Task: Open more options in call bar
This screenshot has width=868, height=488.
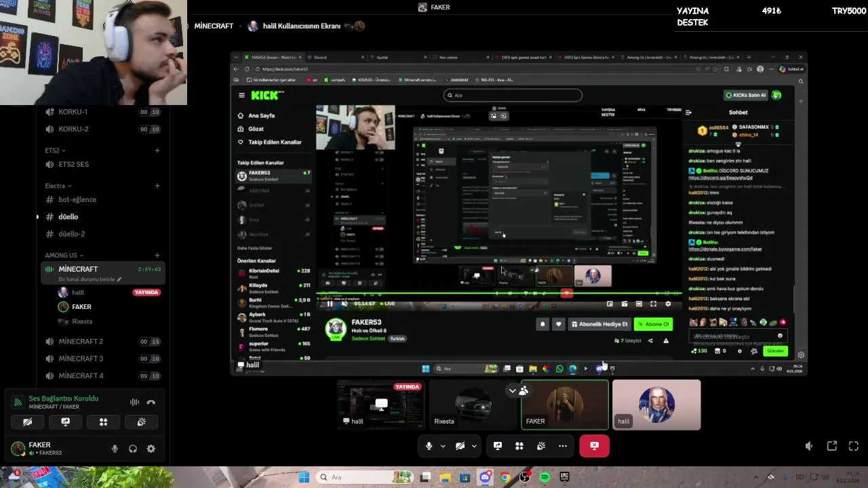Action: tap(563, 446)
